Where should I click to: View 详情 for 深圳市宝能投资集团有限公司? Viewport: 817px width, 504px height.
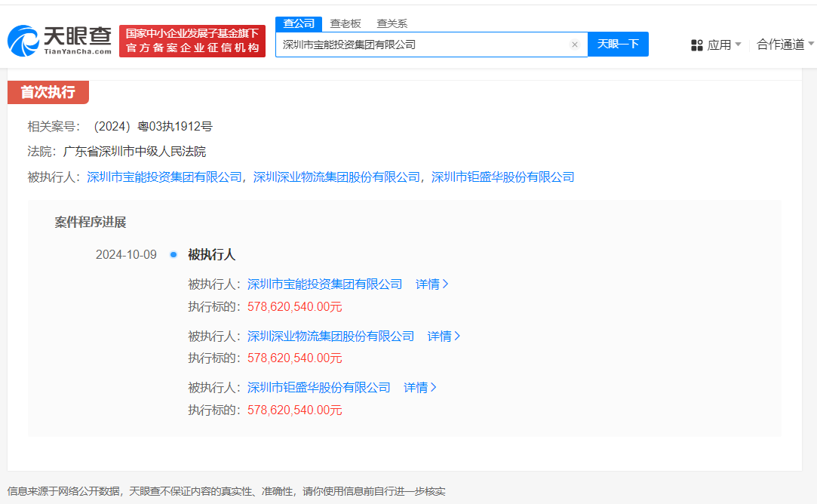click(x=432, y=284)
